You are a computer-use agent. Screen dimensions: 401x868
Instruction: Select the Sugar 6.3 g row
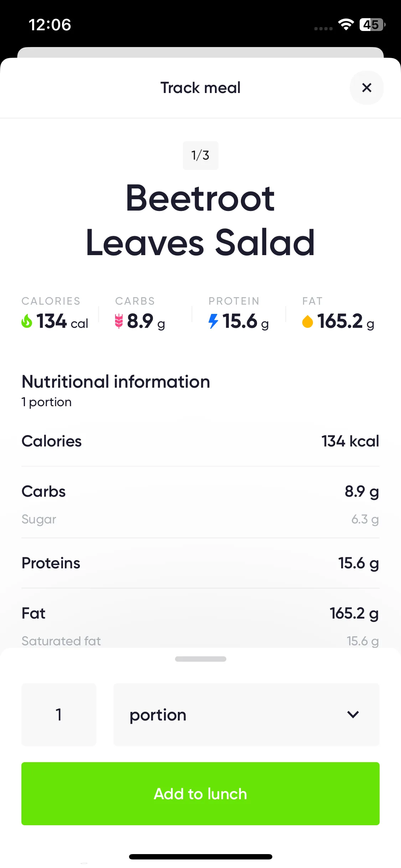(200, 519)
